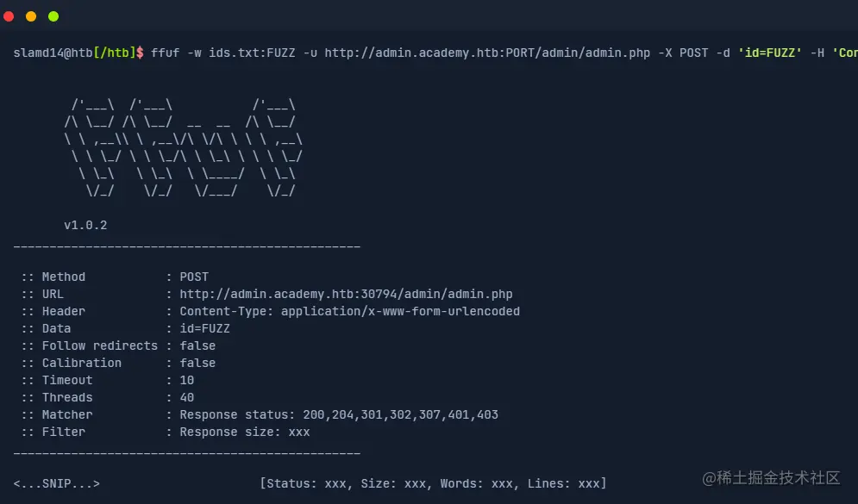
Task: Click the v1.0.2 version text
Action: [85, 226]
